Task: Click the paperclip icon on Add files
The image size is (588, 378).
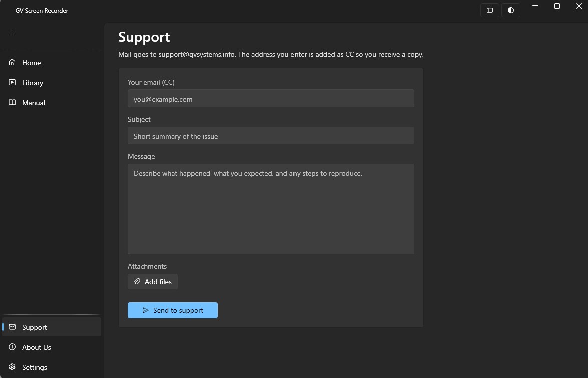Action: click(137, 282)
